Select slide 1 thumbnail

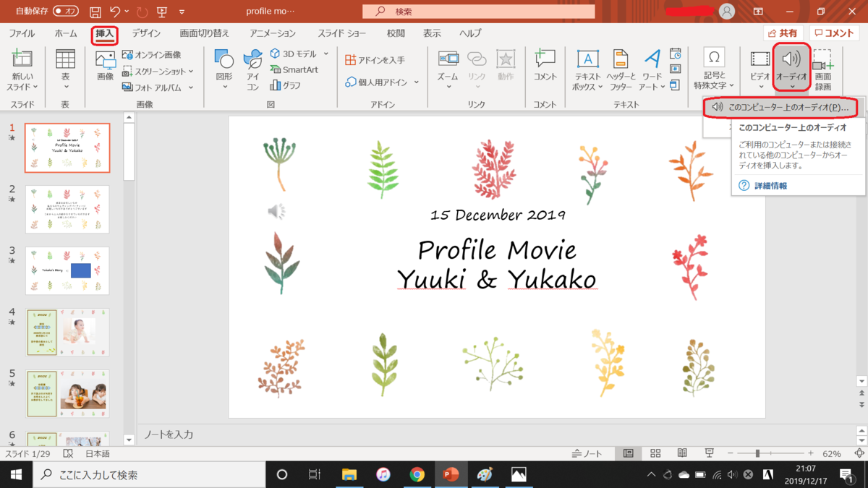tap(67, 147)
